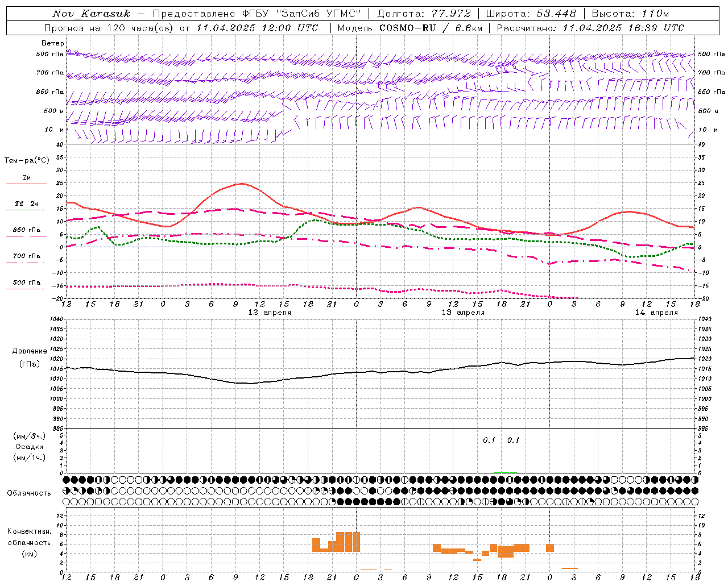Viewport: 728px width, 582px height.
Task: Click the Рассчитано: 11.04.2025 16:39 UTC timestamp
Action: click(x=590, y=28)
